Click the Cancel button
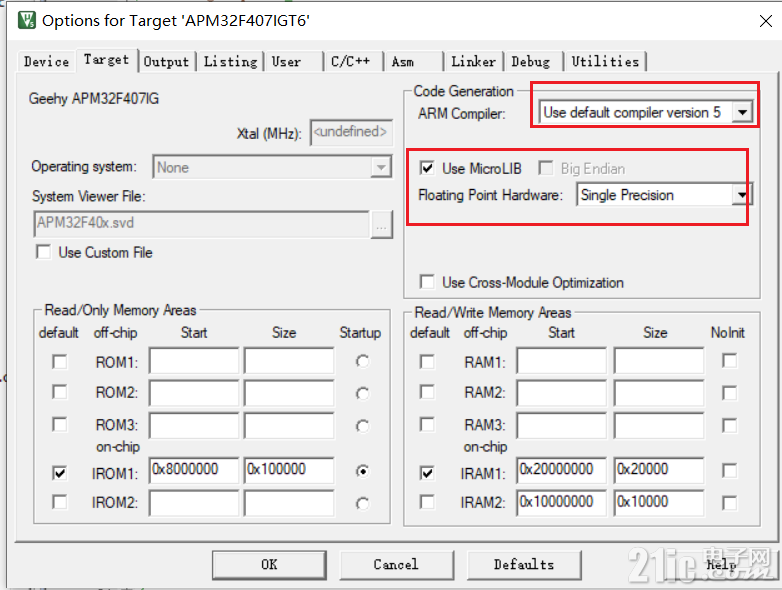Image resolution: width=782 pixels, height=590 pixels. [396, 565]
